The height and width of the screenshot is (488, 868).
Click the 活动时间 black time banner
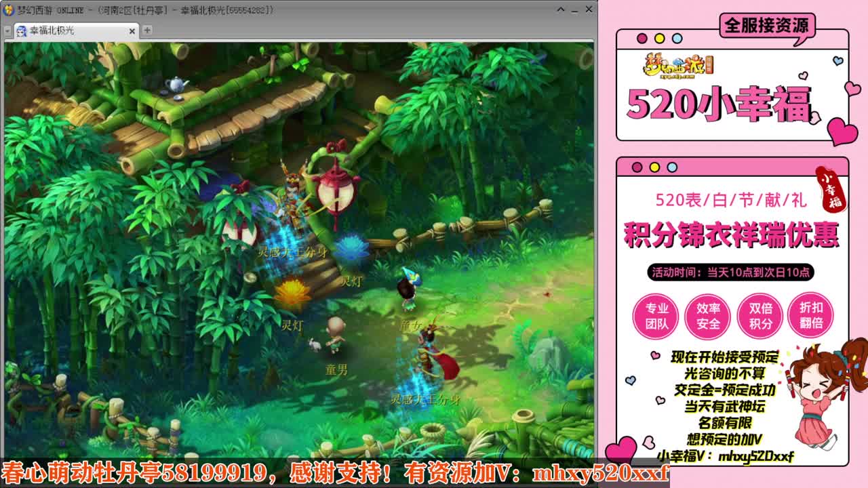point(731,272)
